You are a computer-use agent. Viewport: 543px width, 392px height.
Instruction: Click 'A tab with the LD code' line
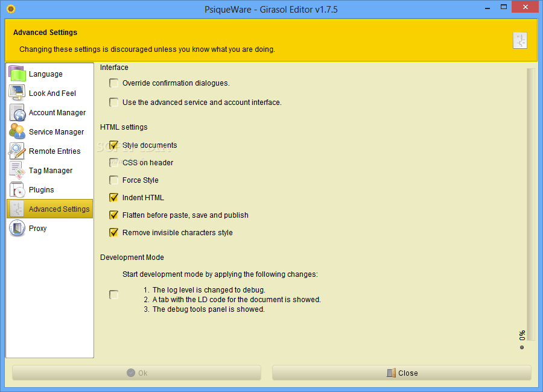pyautogui.click(x=237, y=300)
